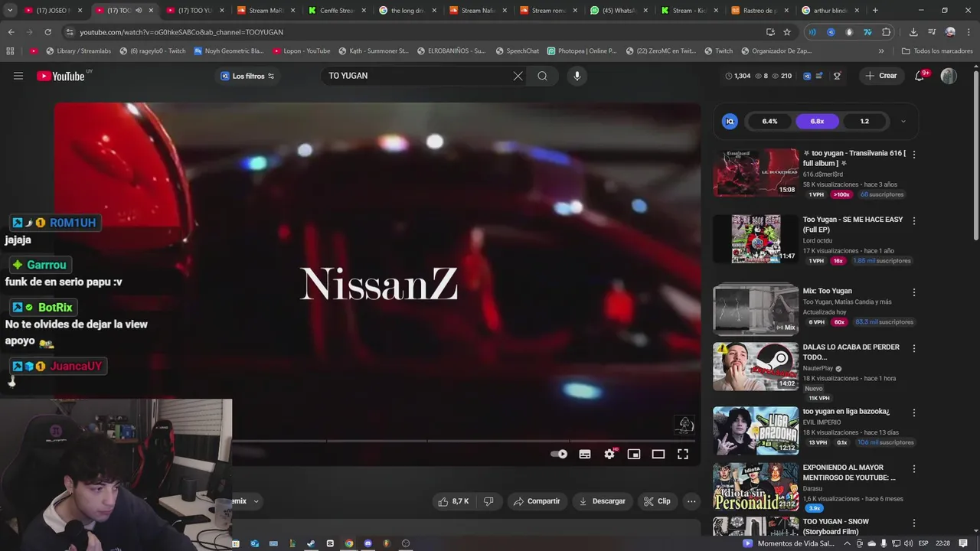Viewport: 980px width, 551px height.
Task: Open a new browser tab
Action: [x=875, y=11]
